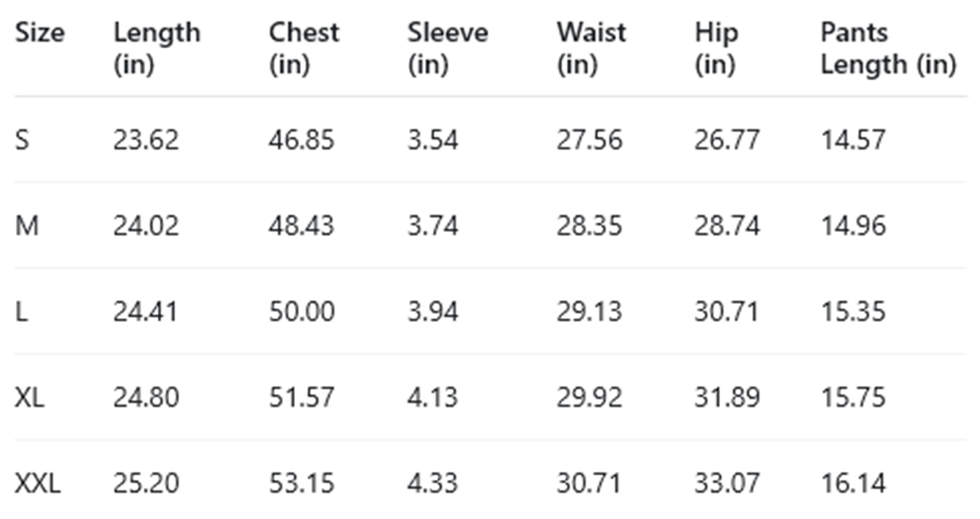Select the Chest (in) column header
This screenshot has height=519, width=980.
click(x=304, y=48)
